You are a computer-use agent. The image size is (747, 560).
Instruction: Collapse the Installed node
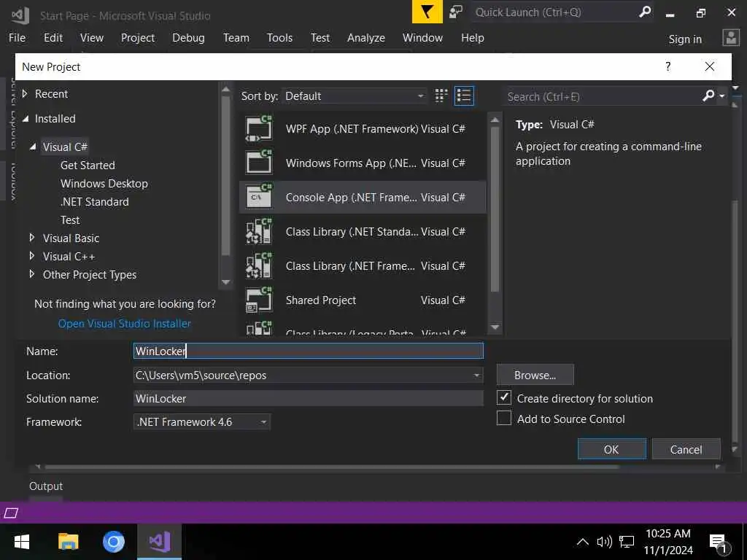tap(26, 119)
